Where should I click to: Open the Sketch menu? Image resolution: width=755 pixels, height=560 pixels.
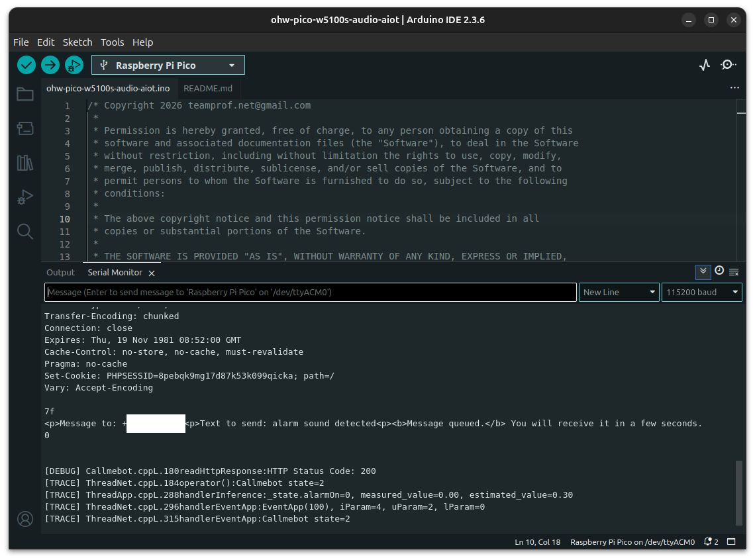[77, 42]
